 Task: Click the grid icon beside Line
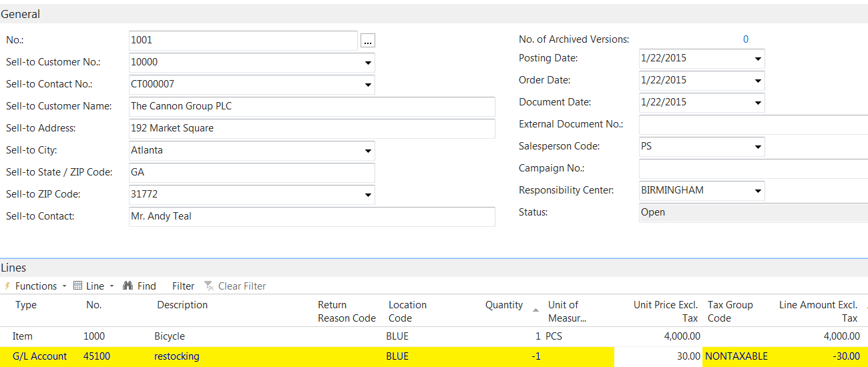tap(77, 286)
